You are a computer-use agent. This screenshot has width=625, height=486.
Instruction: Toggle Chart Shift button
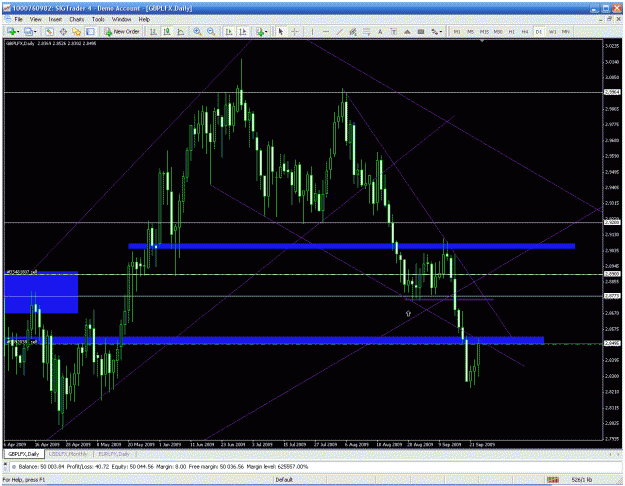(x=243, y=31)
